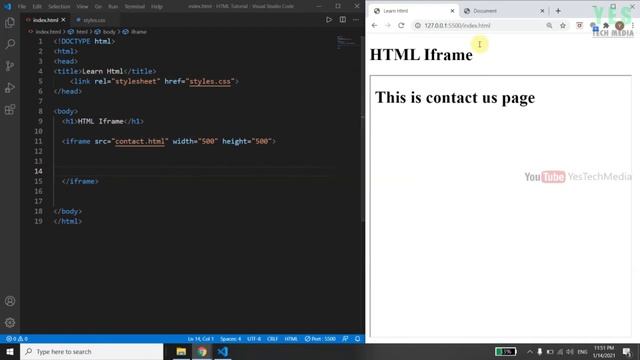
Task: Open the Chrome zoom magnifier icon
Action: pyautogui.click(x=549, y=25)
